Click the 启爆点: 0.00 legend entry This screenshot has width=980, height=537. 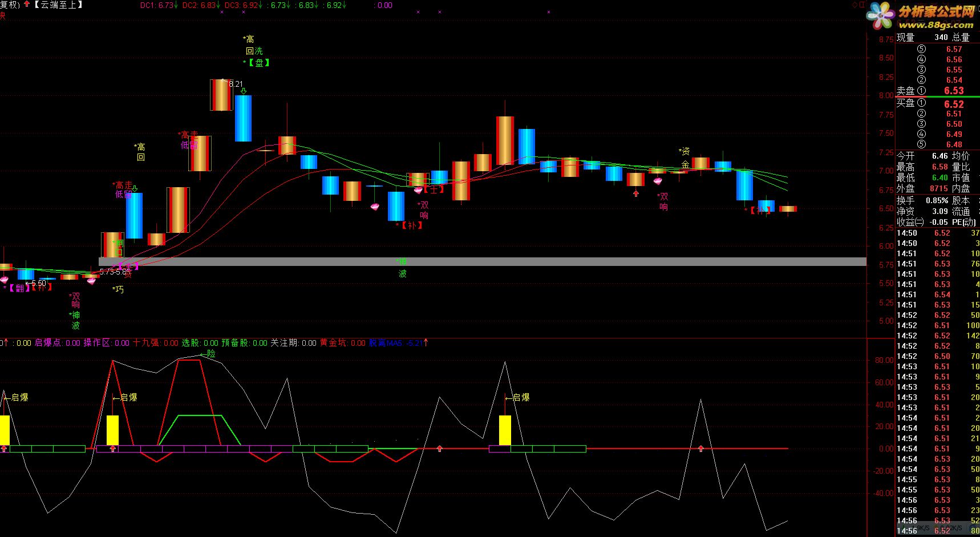58,343
